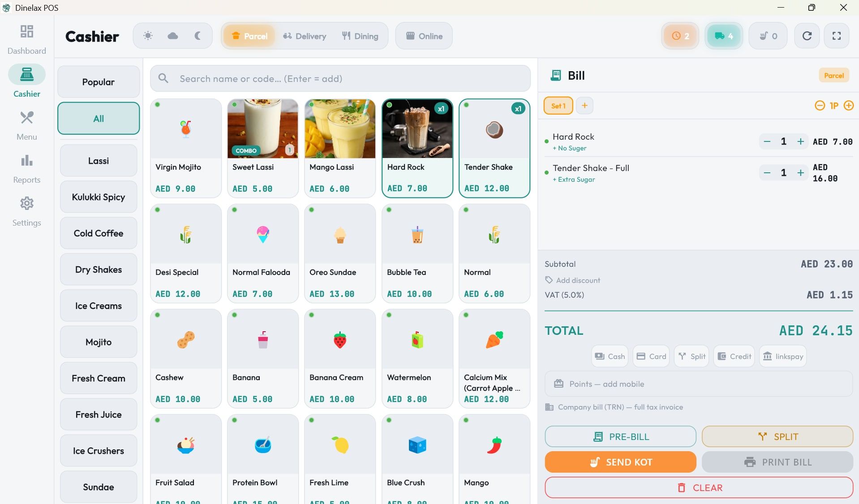The image size is (859, 504).
Task: Switch order type to Parcel
Action: click(249, 36)
